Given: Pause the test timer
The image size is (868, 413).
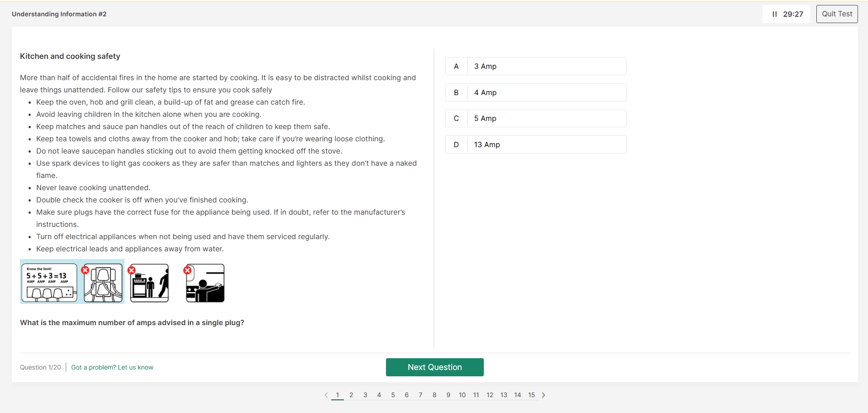Looking at the screenshot, I should coord(774,14).
